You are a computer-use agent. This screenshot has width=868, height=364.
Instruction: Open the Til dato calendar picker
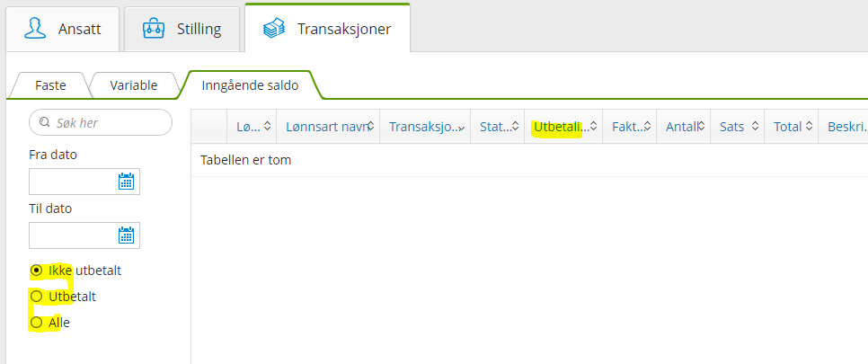[x=126, y=235]
